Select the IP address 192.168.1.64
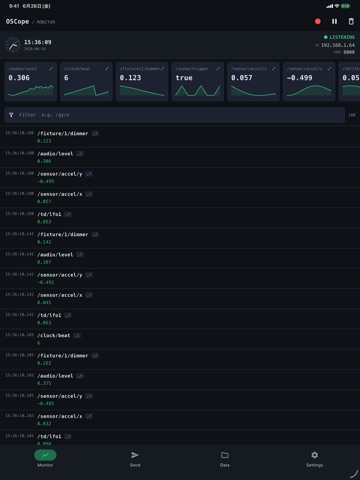 point(338,45)
